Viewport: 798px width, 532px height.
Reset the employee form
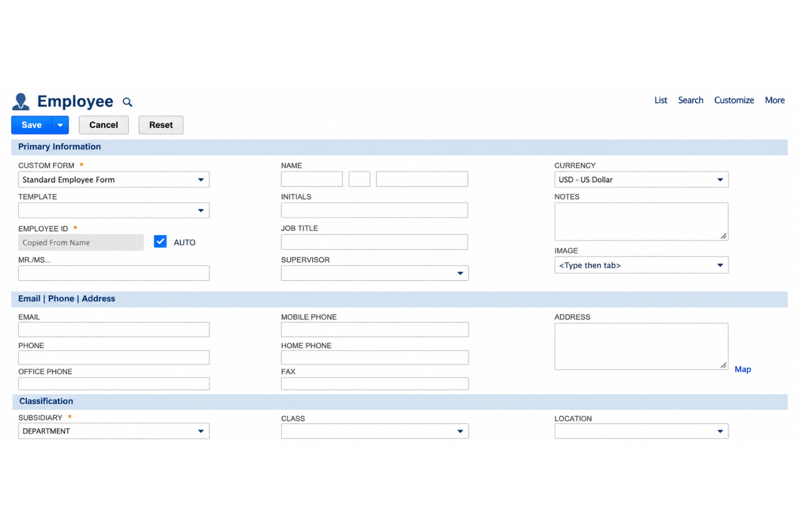coord(161,125)
